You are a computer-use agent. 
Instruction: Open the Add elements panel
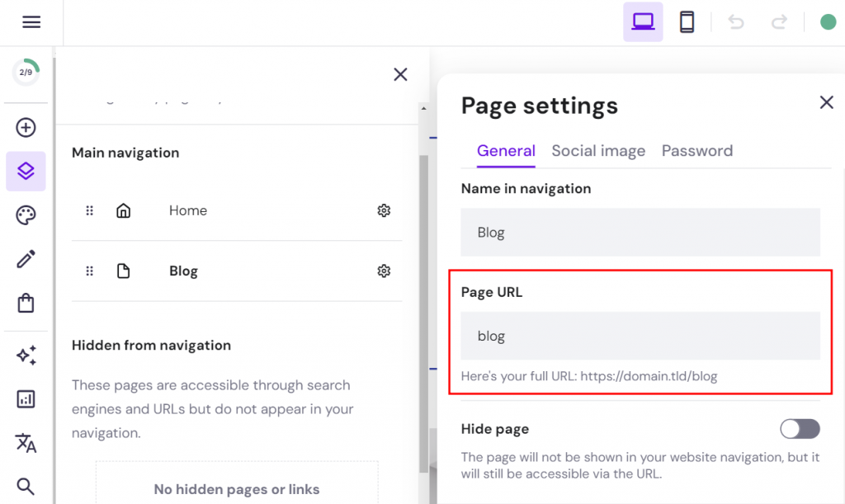(x=26, y=127)
